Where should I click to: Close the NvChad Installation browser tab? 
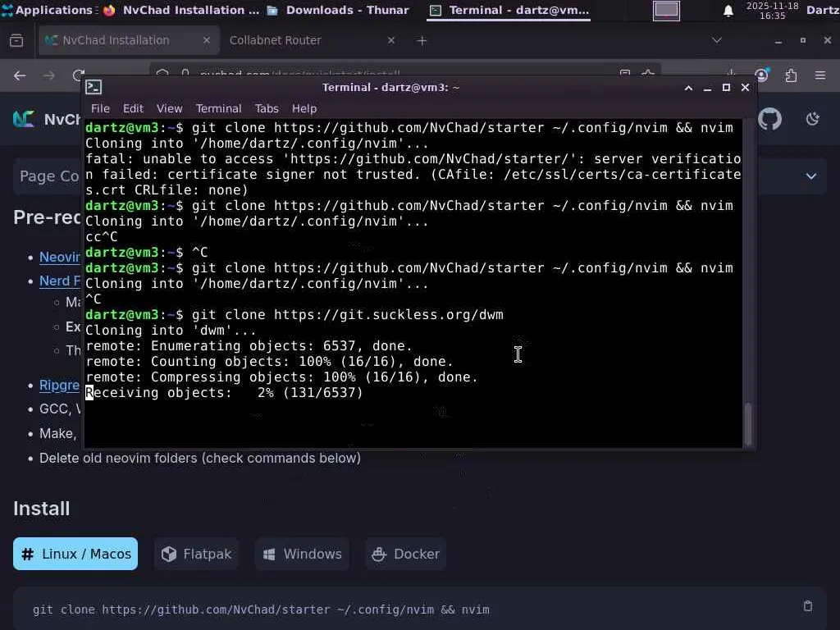click(207, 40)
